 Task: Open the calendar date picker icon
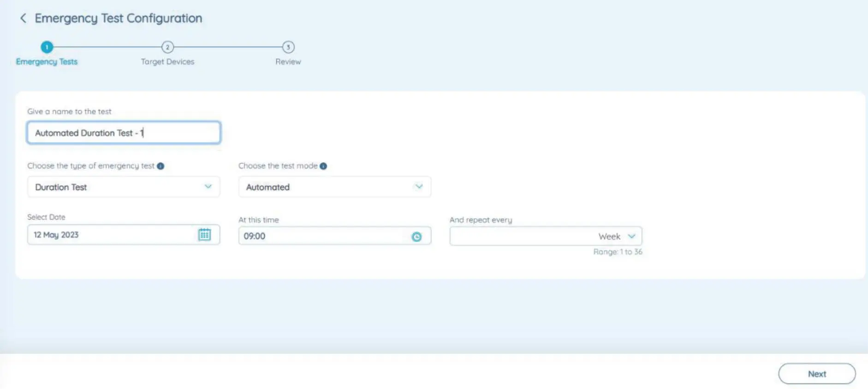pos(204,234)
